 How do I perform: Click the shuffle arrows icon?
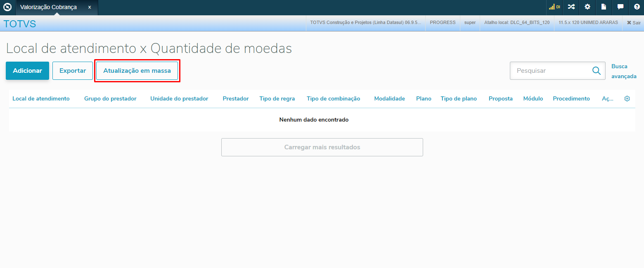(571, 7)
